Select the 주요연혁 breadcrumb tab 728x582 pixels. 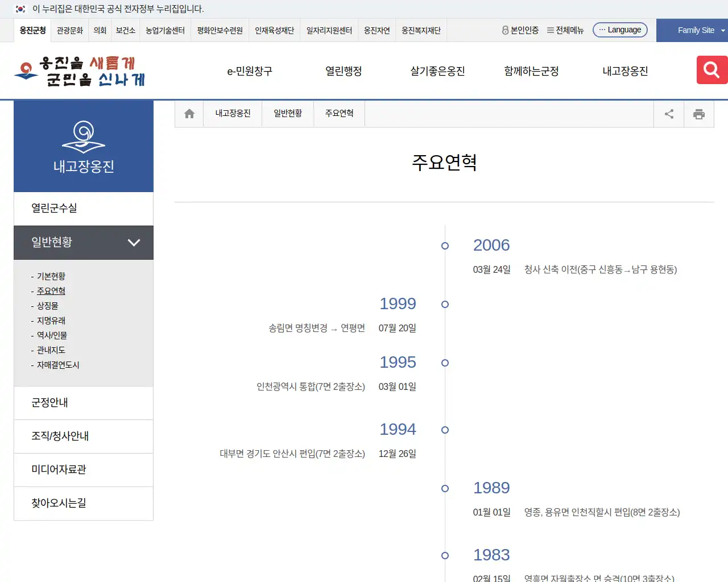tap(339, 113)
